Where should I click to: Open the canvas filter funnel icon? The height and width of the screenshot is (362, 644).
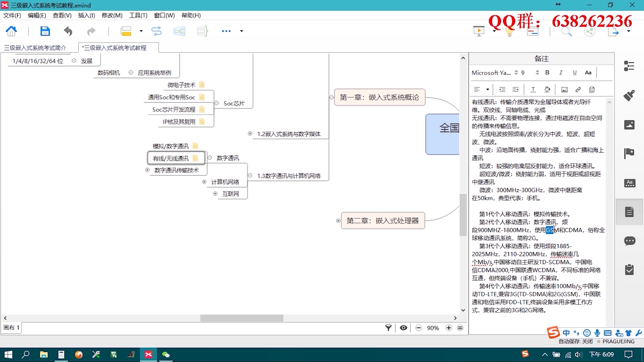pos(388,328)
